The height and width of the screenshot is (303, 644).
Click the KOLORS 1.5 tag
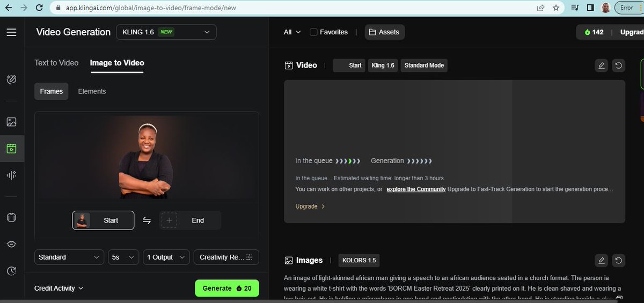[360, 261]
